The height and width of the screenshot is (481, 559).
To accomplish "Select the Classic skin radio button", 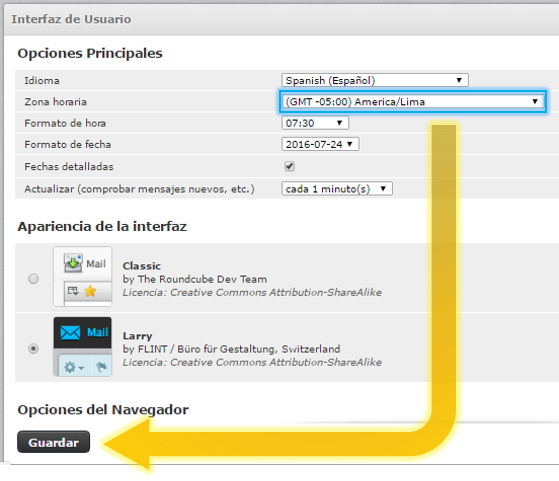I will point(34,278).
